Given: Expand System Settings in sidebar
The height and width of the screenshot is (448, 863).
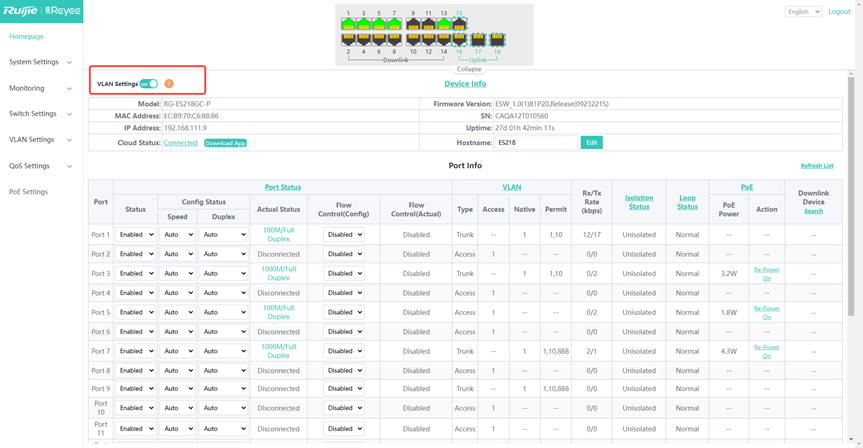Looking at the screenshot, I should (40, 62).
